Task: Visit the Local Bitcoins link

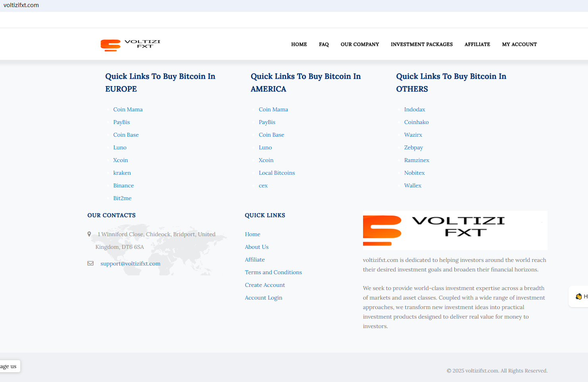Action: tap(277, 173)
